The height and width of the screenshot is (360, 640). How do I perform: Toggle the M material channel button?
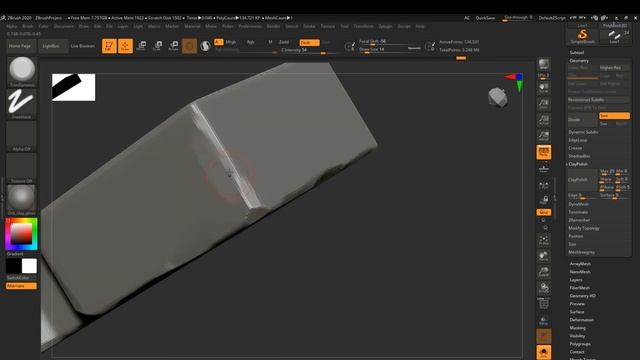(x=270, y=42)
